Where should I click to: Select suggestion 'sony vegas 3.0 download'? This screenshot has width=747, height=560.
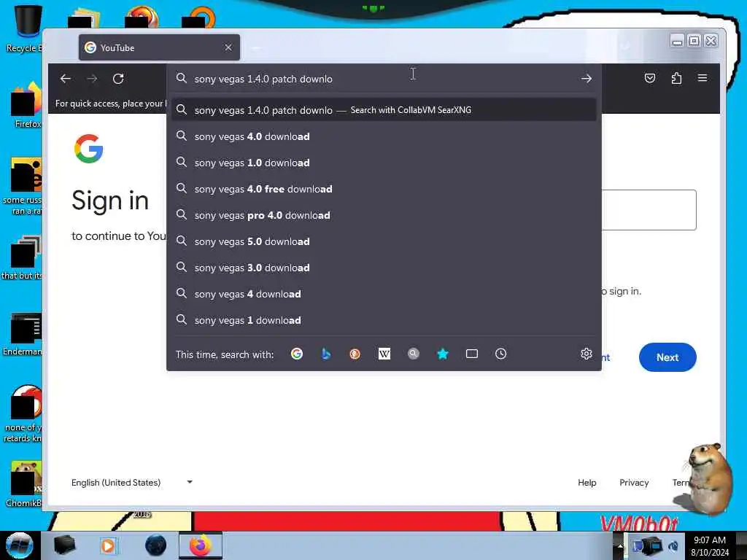pyautogui.click(x=384, y=268)
